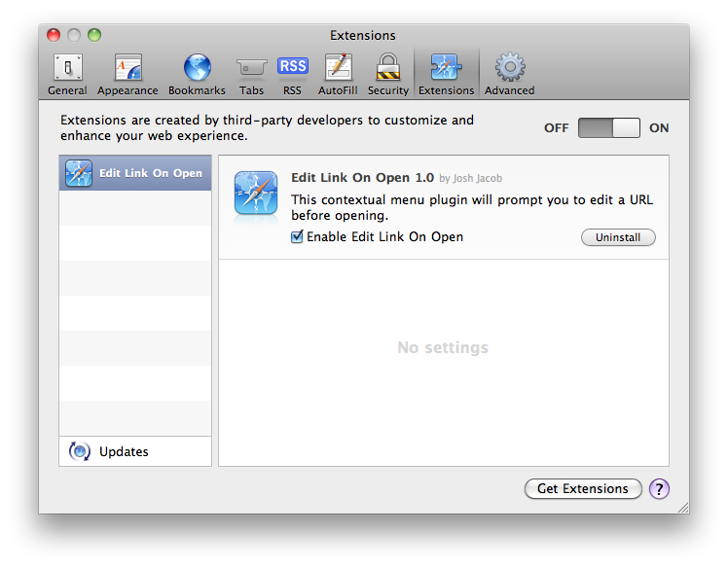
Task: Click the window resize grip corner
Action: (x=683, y=508)
